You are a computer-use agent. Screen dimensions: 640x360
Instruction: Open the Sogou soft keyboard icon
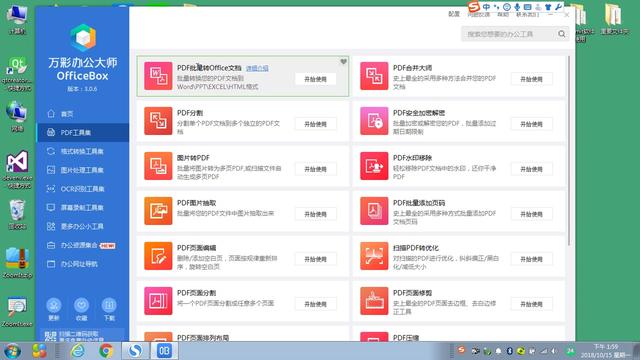click(x=527, y=7)
